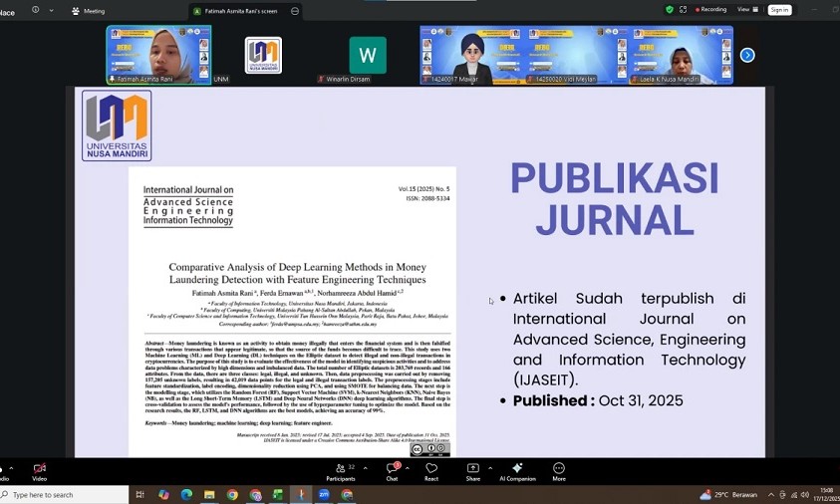Screen dimensions: 840x504
Task: Click the Share screen icon
Action: [472, 470]
